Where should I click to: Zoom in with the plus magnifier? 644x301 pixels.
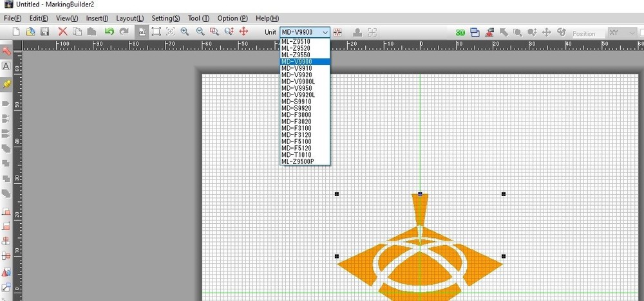tap(185, 32)
